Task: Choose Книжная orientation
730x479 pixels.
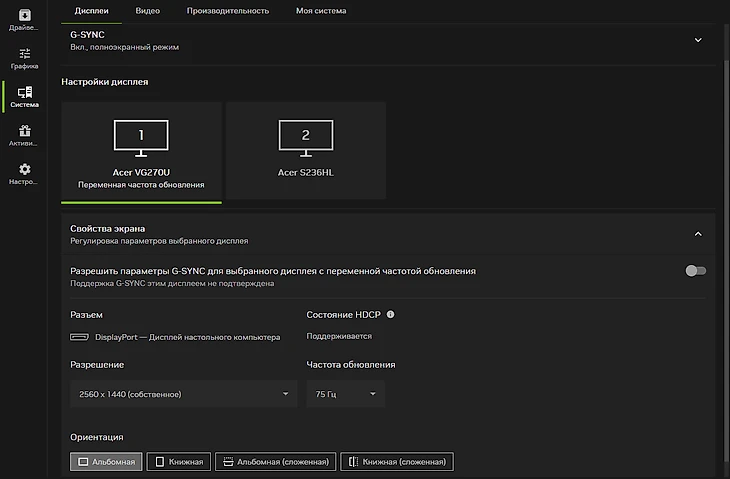Action: (x=178, y=462)
